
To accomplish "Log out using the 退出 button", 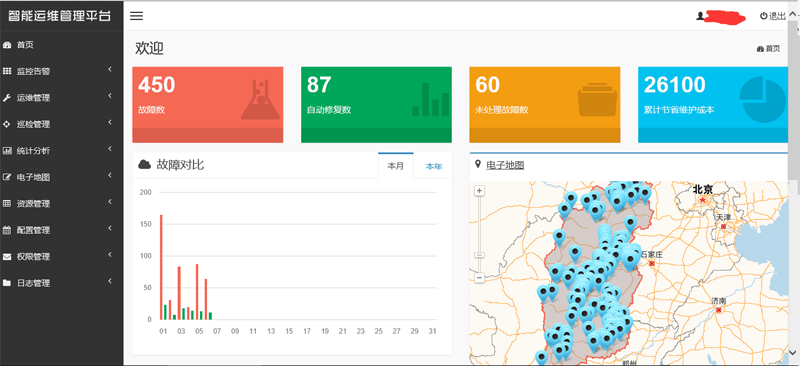I will [772, 16].
